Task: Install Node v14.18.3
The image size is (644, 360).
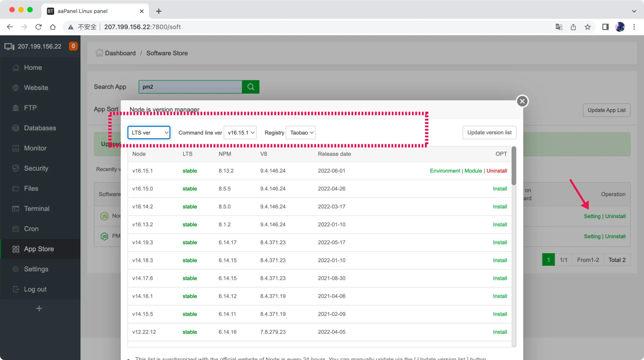Action: (500, 260)
